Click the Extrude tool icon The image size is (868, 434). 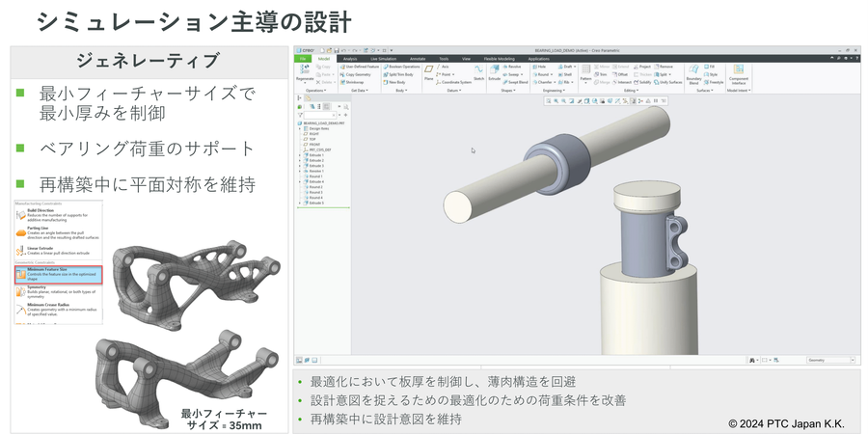tap(494, 72)
